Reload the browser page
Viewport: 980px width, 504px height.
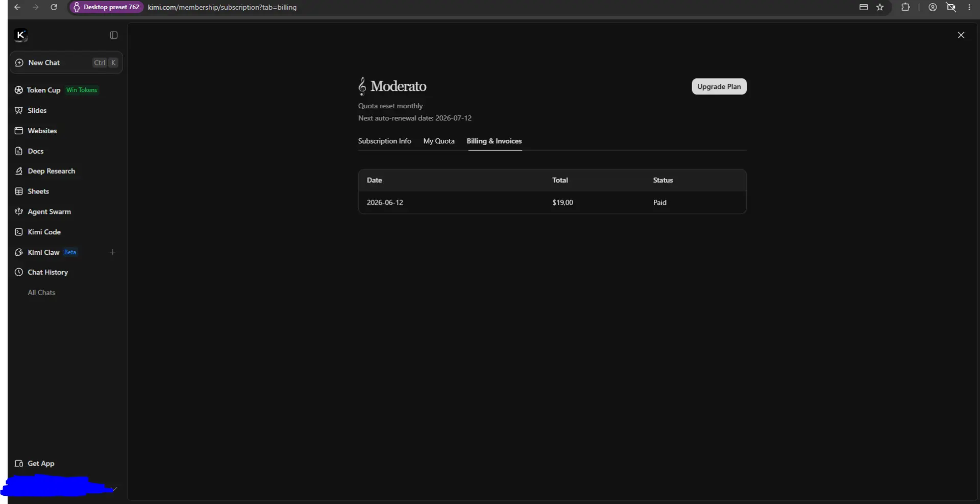[54, 7]
